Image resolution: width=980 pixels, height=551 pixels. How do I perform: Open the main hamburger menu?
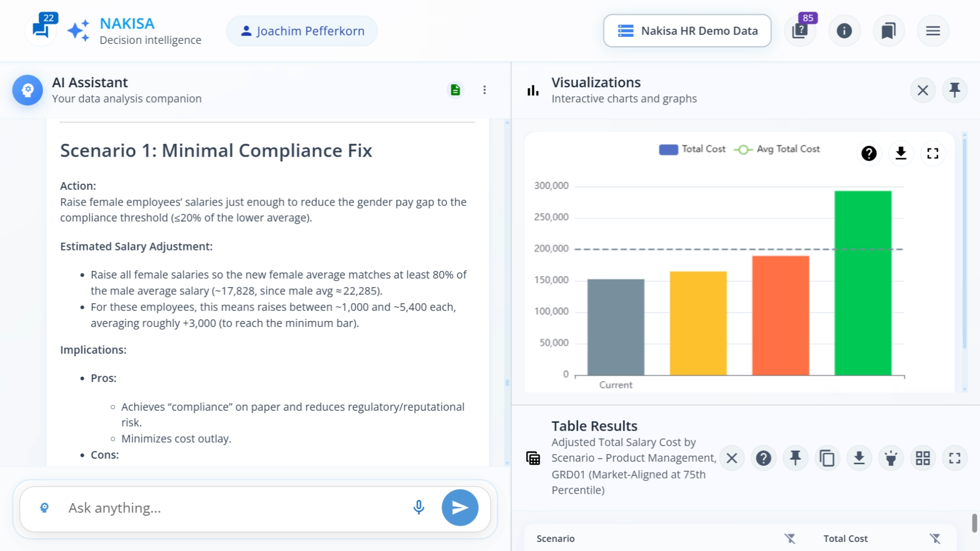point(933,31)
